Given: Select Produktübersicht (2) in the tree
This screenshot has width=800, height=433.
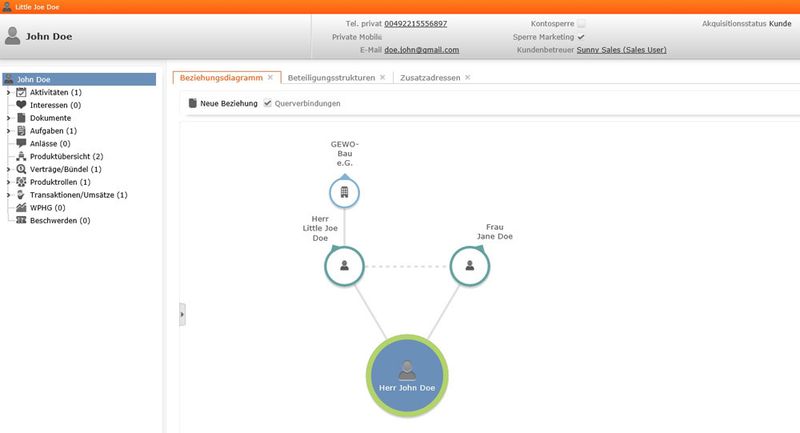Looking at the screenshot, I should click(x=66, y=156).
